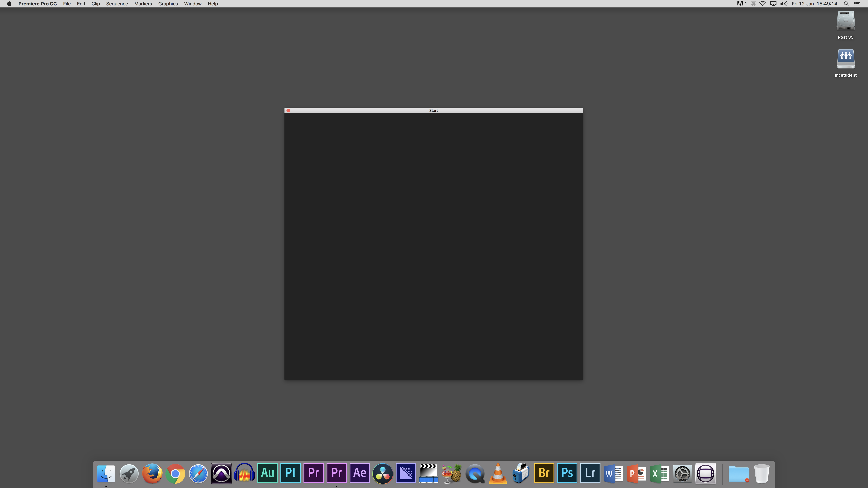Viewport: 868px width, 488px height.
Task: Open the clapperboard filmstrip app in dock
Action: pyautogui.click(x=429, y=473)
